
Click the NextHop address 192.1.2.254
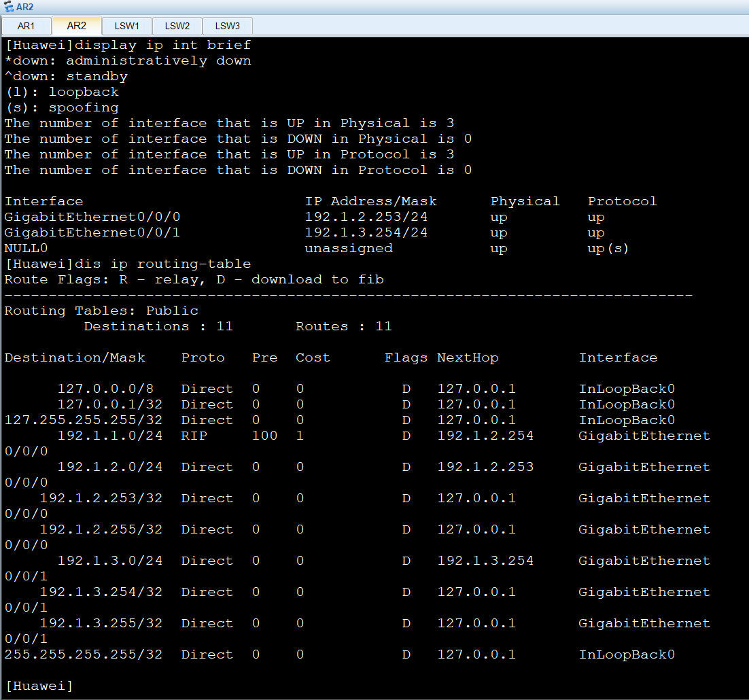tap(485, 436)
